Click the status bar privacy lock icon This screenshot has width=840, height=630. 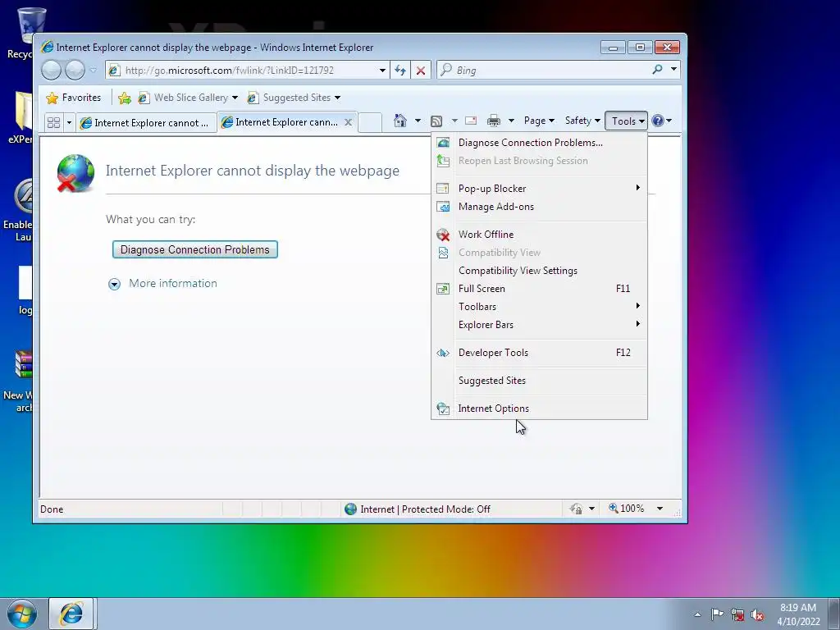click(x=577, y=509)
